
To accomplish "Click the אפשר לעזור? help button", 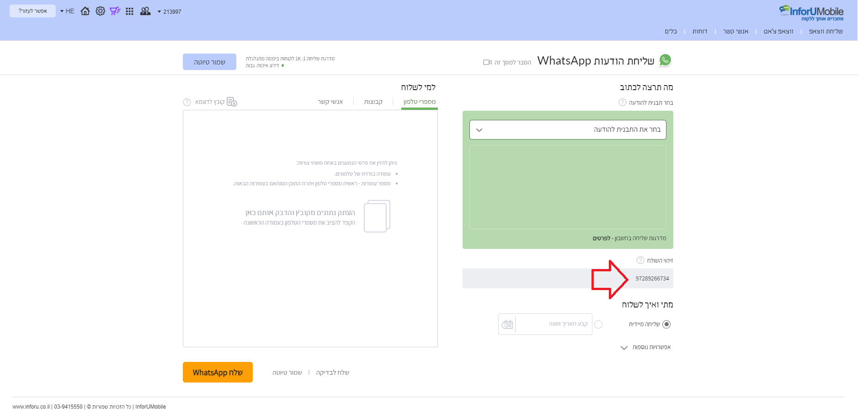I will [x=32, y=11].
